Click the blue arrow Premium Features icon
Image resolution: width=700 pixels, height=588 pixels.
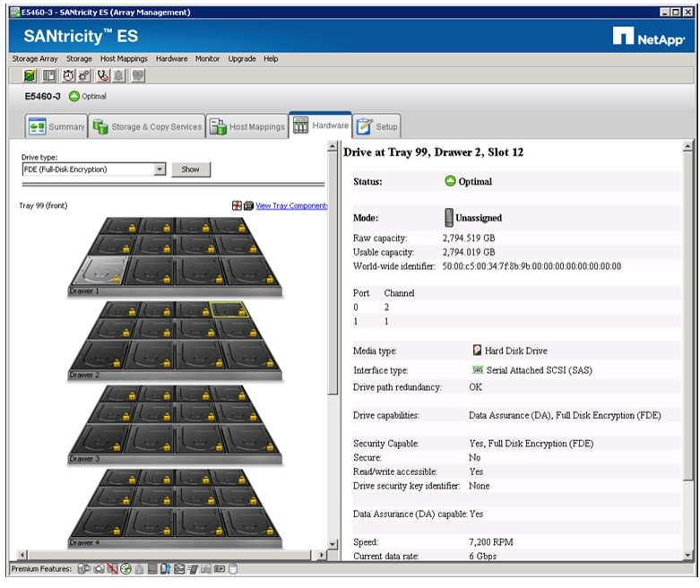coord(165,569)
